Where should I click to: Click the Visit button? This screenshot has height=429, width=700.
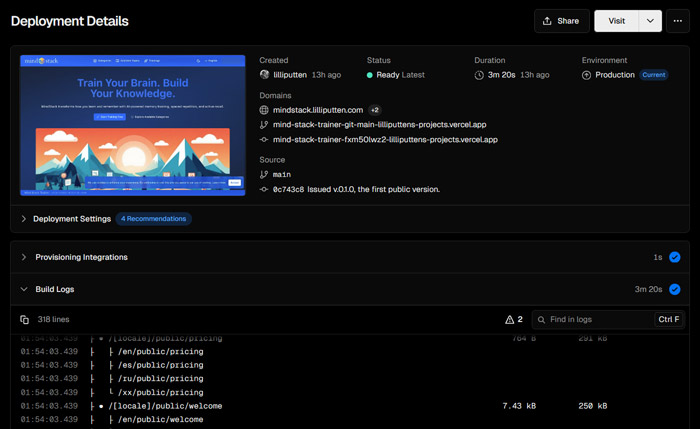(x=616, y=21)
